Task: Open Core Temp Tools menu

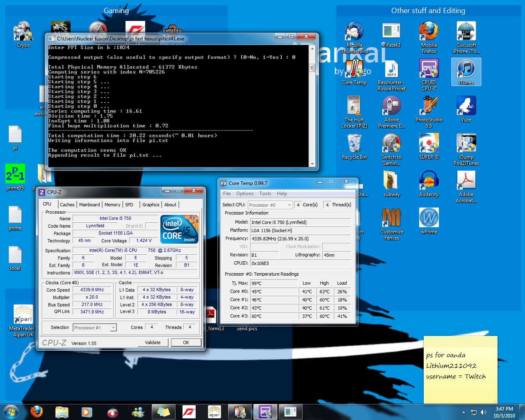Action: (265, 194)
